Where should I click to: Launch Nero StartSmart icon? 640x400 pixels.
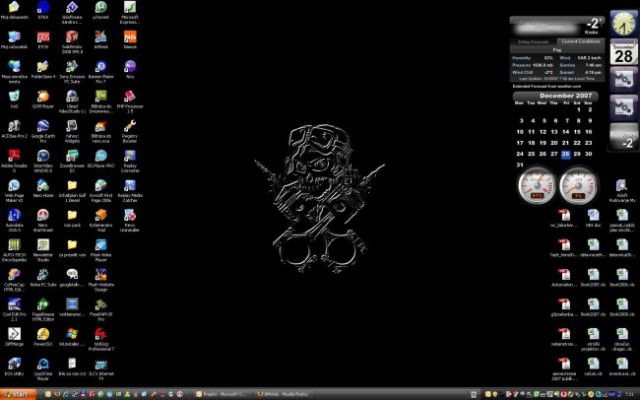click(x=43, y=220)
